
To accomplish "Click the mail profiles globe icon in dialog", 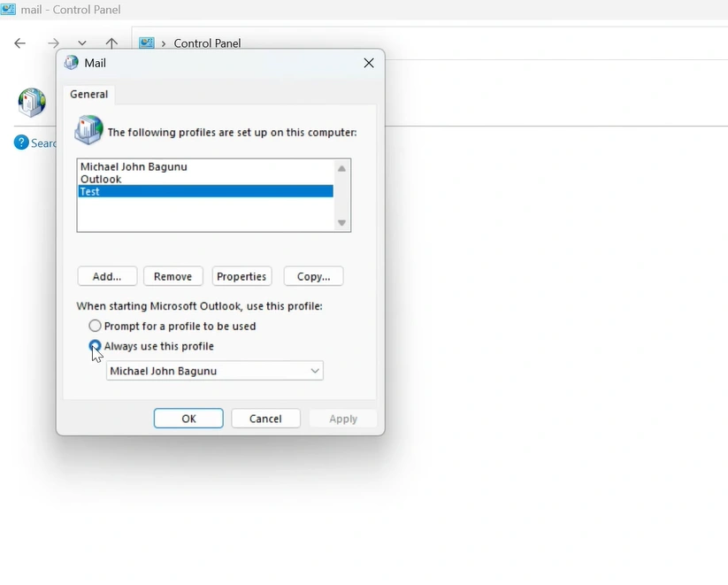I will coord(88,129).
